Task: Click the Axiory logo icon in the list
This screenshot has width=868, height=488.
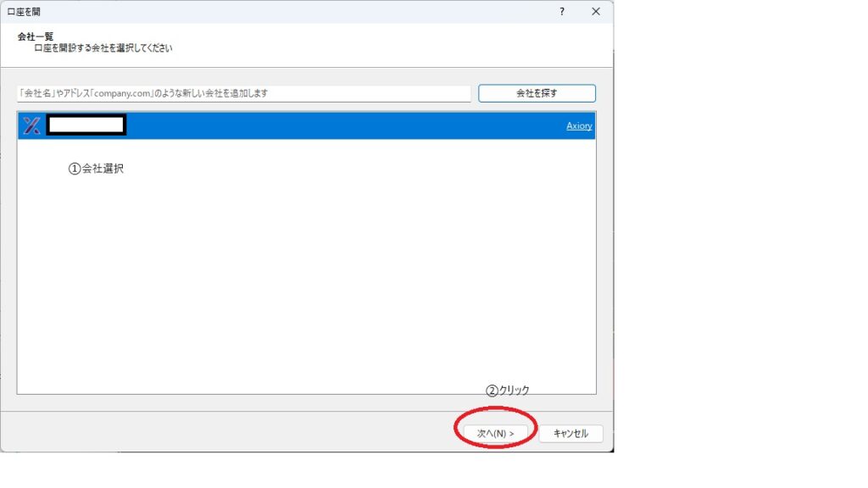Action: 31,126
